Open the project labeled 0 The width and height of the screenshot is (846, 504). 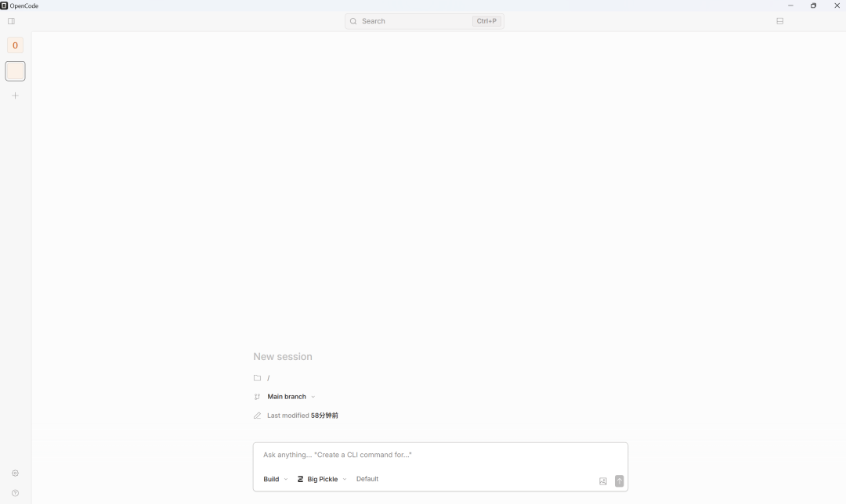click(15, 45)
